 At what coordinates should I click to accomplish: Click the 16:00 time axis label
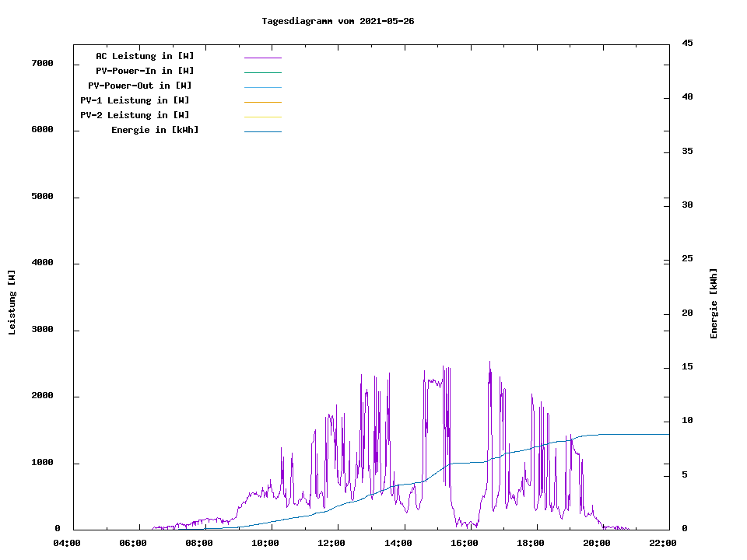(x=464, y=543)
